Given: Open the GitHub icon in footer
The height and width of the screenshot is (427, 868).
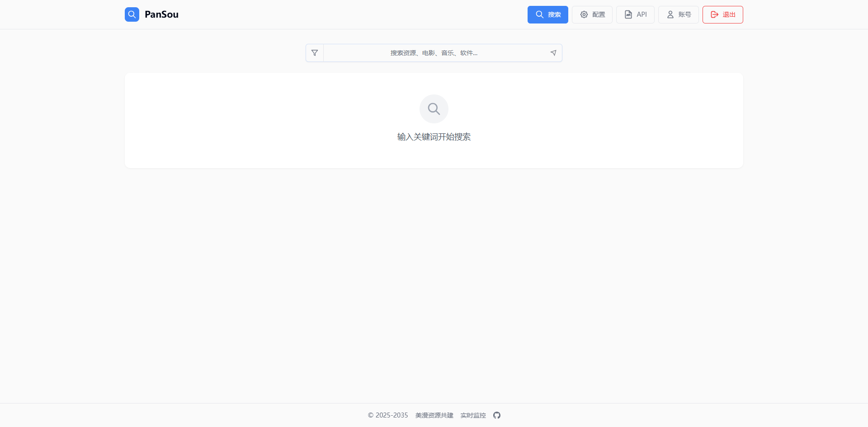Looking at the screenshot, I should tap(497, 415).
